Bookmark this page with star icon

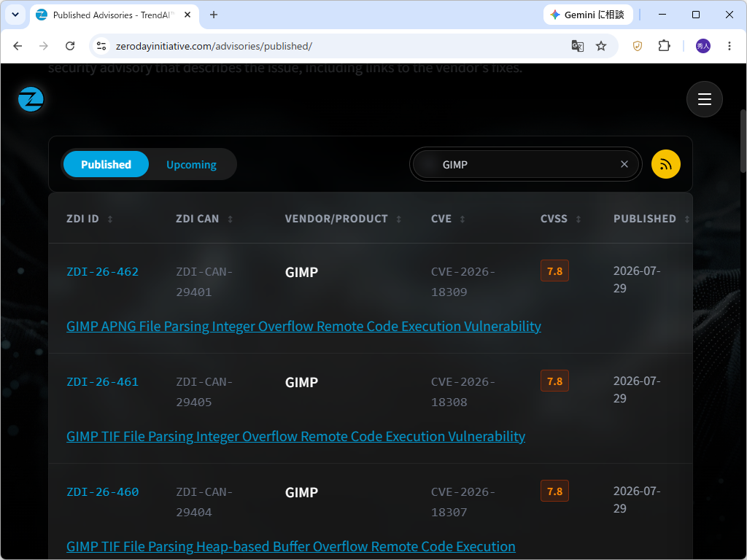click(601, 46)
